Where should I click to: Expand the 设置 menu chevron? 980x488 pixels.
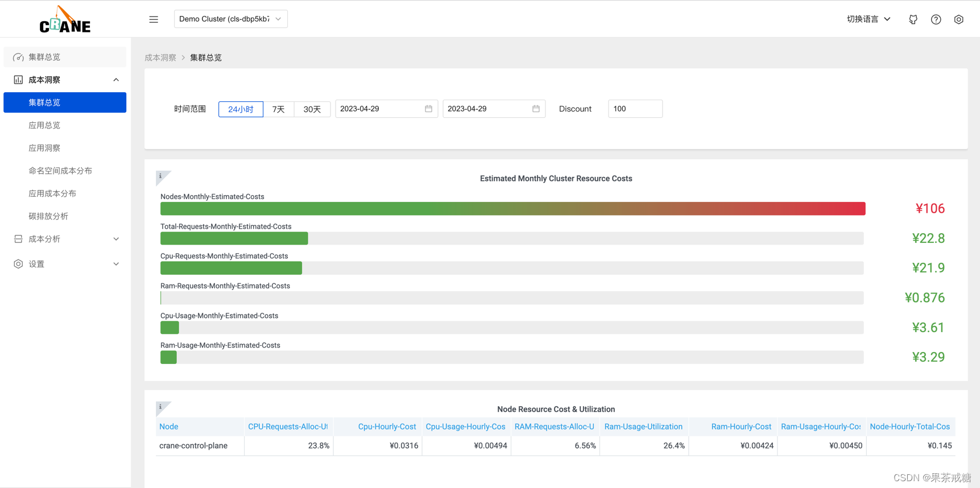click(116, 264)
